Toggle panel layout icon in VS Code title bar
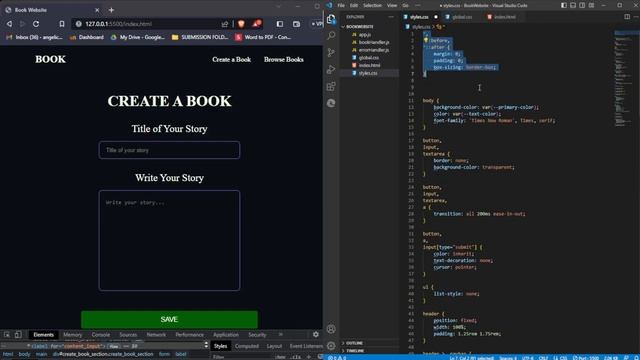 (573, 5)
